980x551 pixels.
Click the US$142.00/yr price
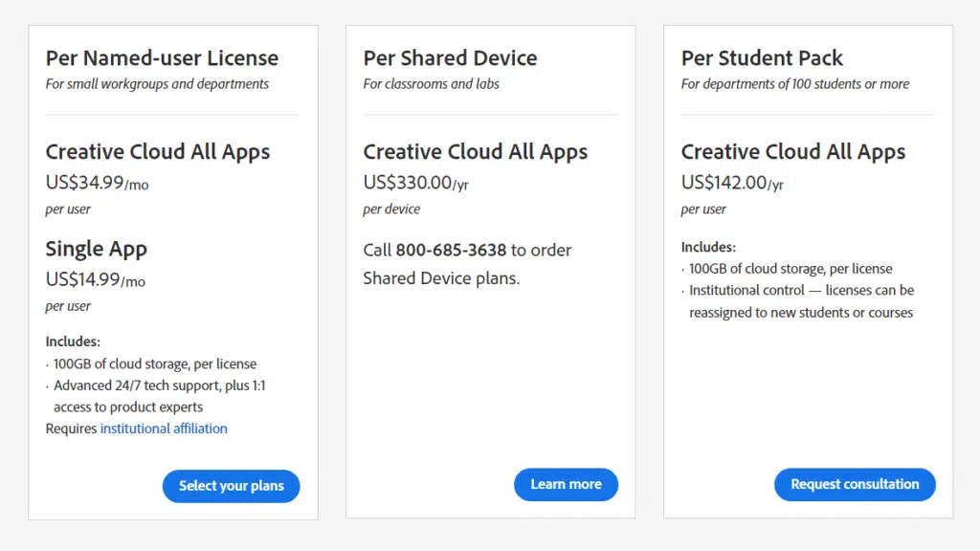tap(732, 183)
